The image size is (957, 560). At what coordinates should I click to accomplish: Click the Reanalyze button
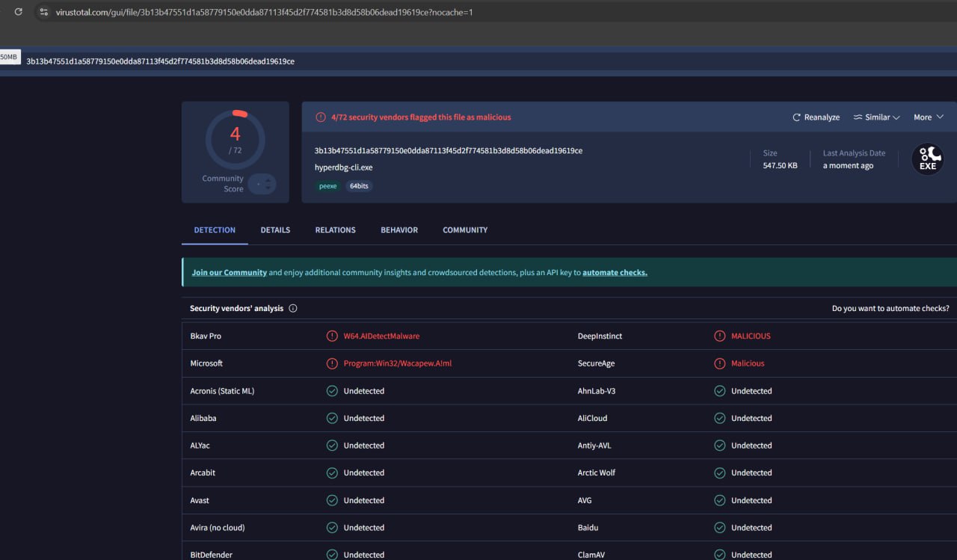pos(816,117)
